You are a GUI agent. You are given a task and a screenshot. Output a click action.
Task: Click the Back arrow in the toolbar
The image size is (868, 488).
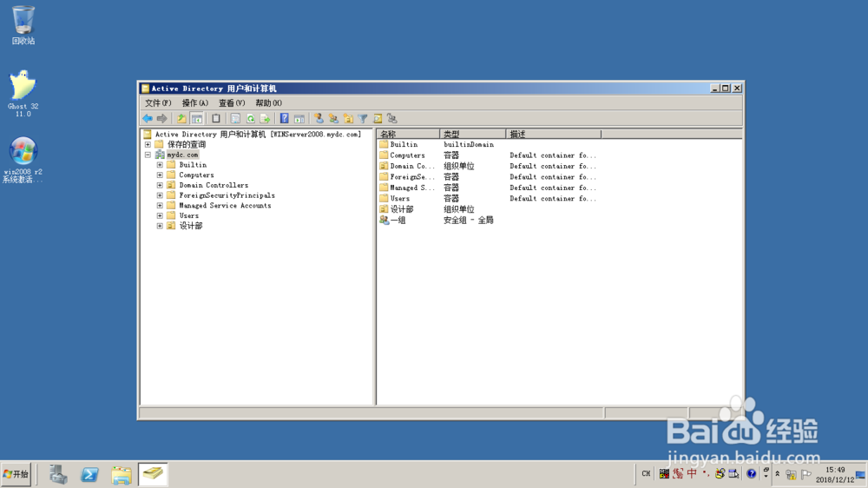(148, 119)
